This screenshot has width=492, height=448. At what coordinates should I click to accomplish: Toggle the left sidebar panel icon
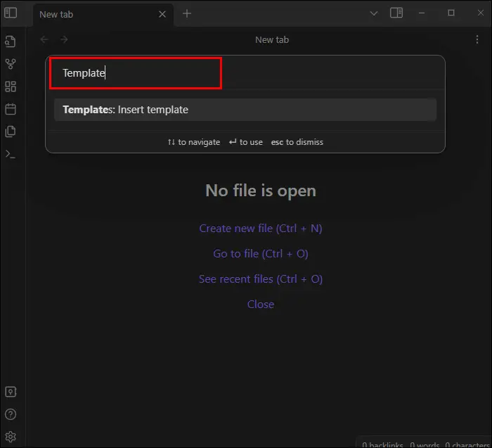point(11,13)
